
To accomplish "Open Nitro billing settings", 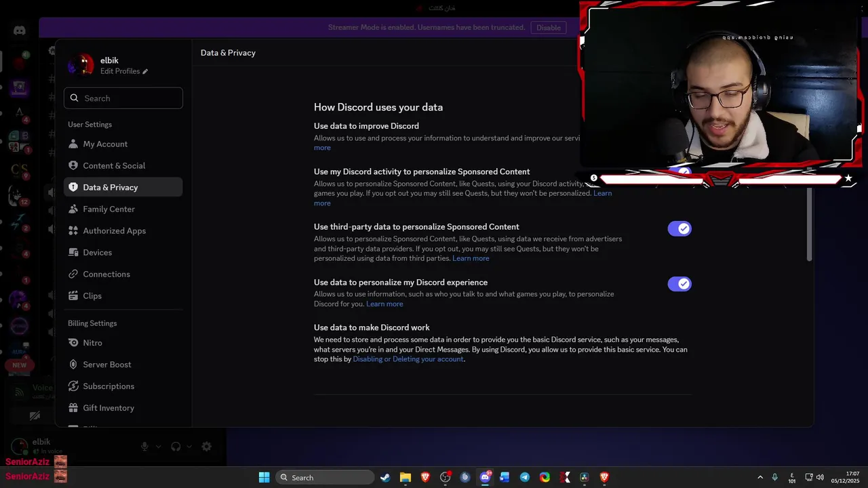I will [123, 342].
